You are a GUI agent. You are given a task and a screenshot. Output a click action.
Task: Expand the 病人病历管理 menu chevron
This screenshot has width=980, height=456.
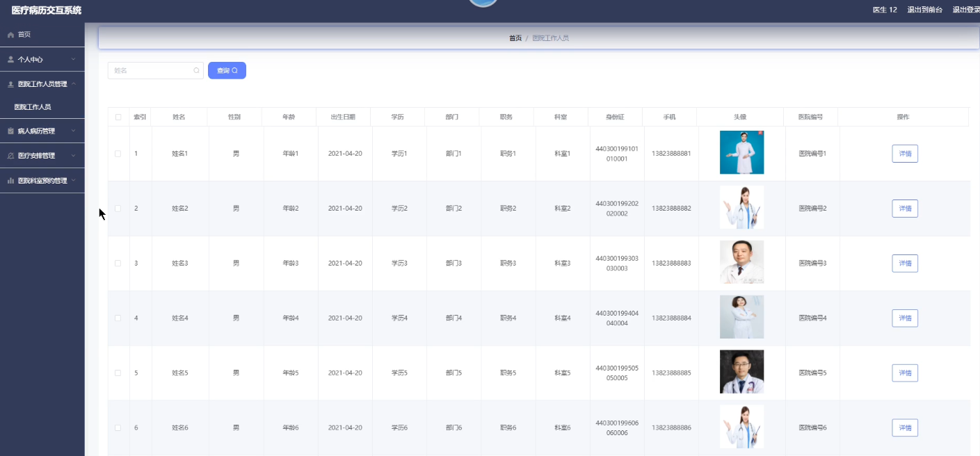pos(73,131)
